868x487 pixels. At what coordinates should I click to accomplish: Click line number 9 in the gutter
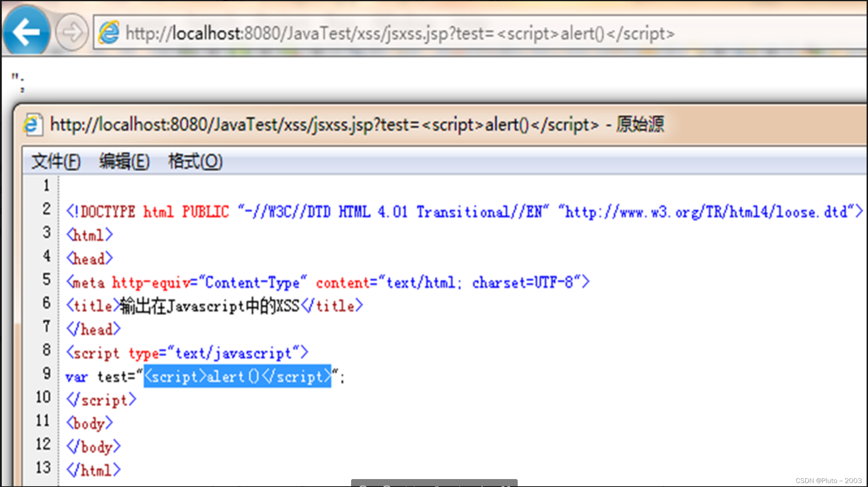pos(46,373)
